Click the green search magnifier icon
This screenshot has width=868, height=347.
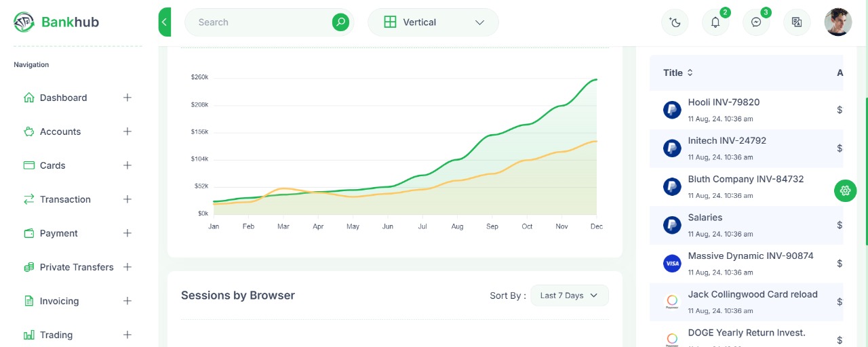click(340, 22)
